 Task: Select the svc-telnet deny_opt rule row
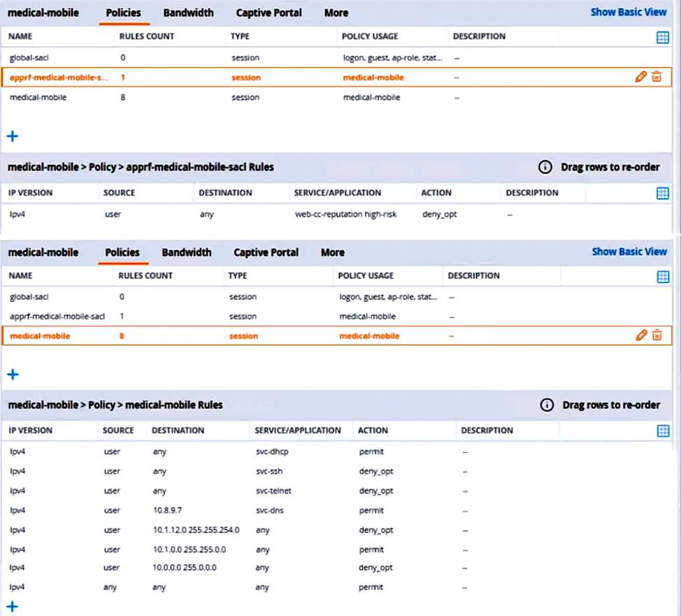click(280, 491)
